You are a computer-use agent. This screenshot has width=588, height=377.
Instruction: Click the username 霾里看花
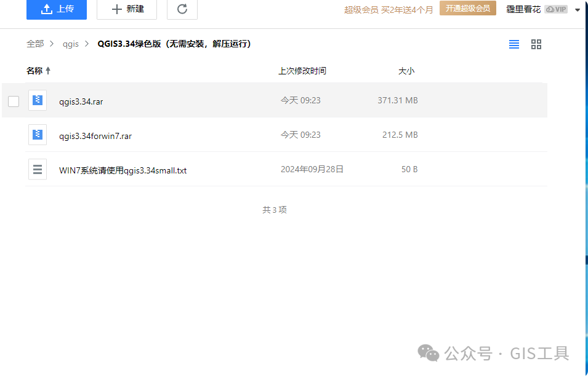pyautogui.click(x=523, y=9)
